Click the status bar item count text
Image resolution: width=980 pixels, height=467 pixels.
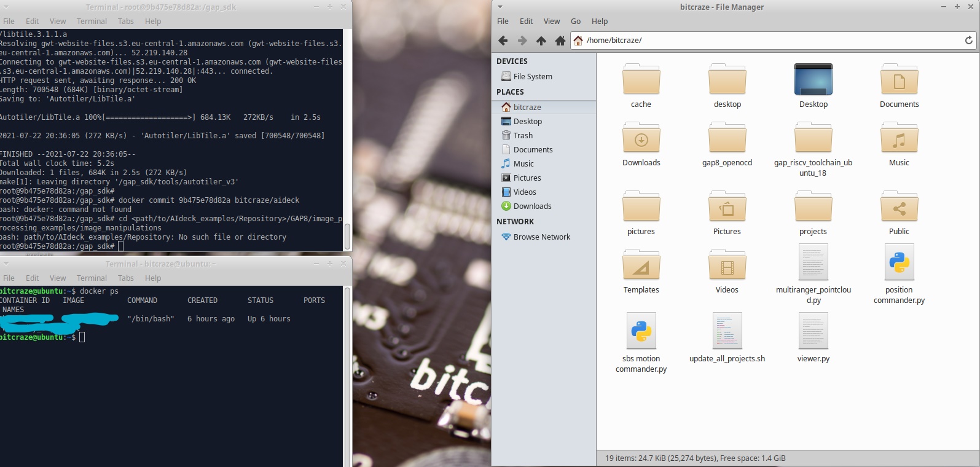(x=695, y=458)
